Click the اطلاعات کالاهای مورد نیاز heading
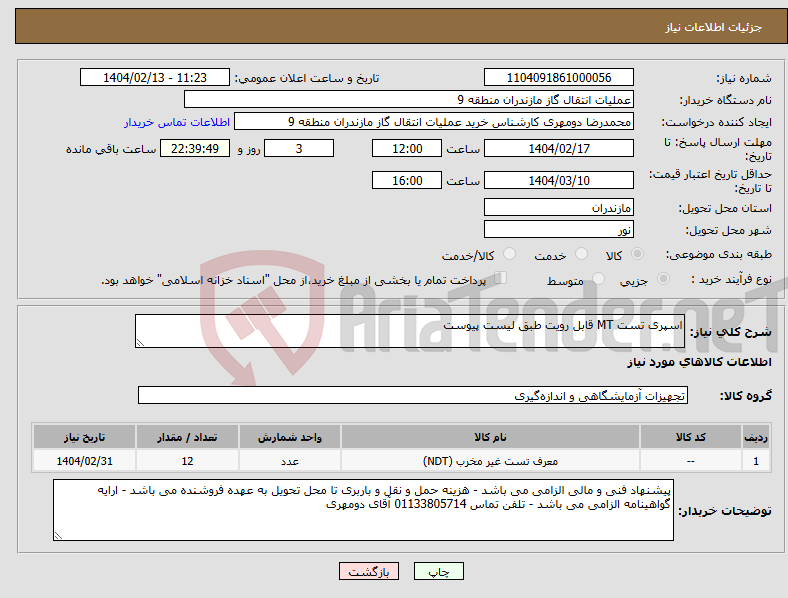The height and width of the screenshot is (598, 788). [x=699, y=362]
